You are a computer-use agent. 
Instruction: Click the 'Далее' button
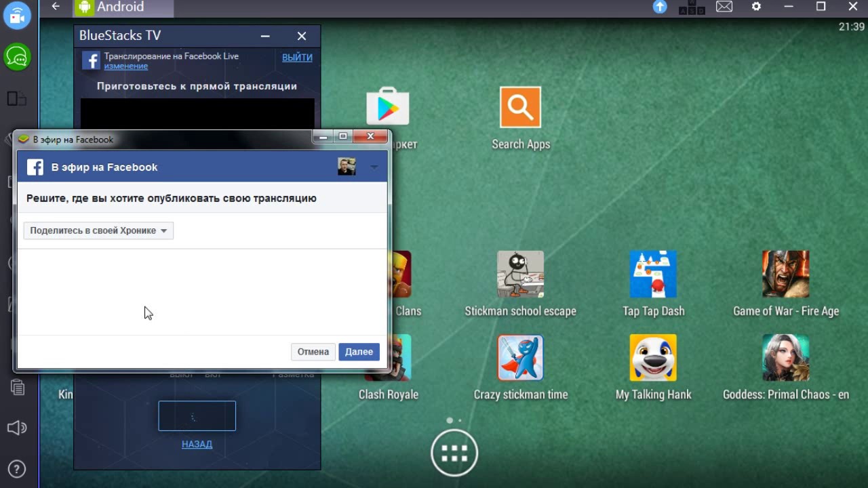(359, 352)
